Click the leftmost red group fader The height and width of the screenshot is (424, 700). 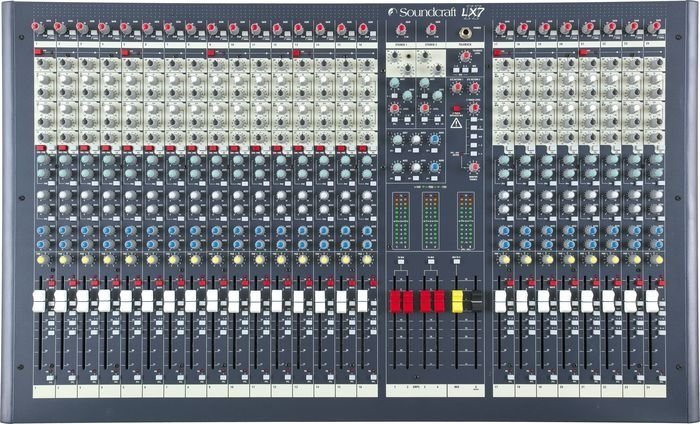[x=395, y=301]
